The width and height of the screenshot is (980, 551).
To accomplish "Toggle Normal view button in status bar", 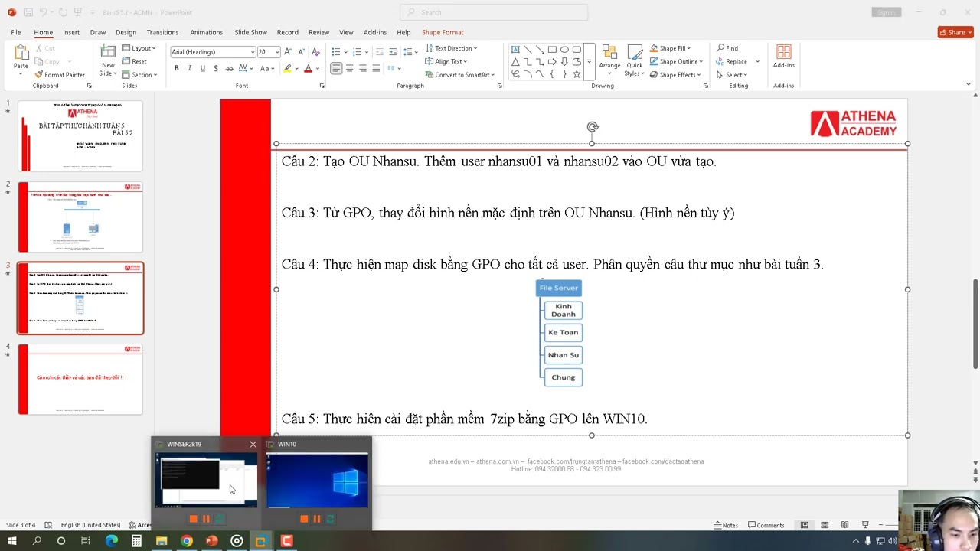I will (804, 525).
